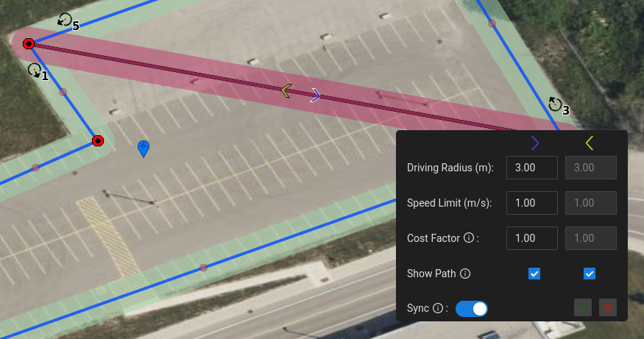Turn off the Sync toggle

point(472,309)
